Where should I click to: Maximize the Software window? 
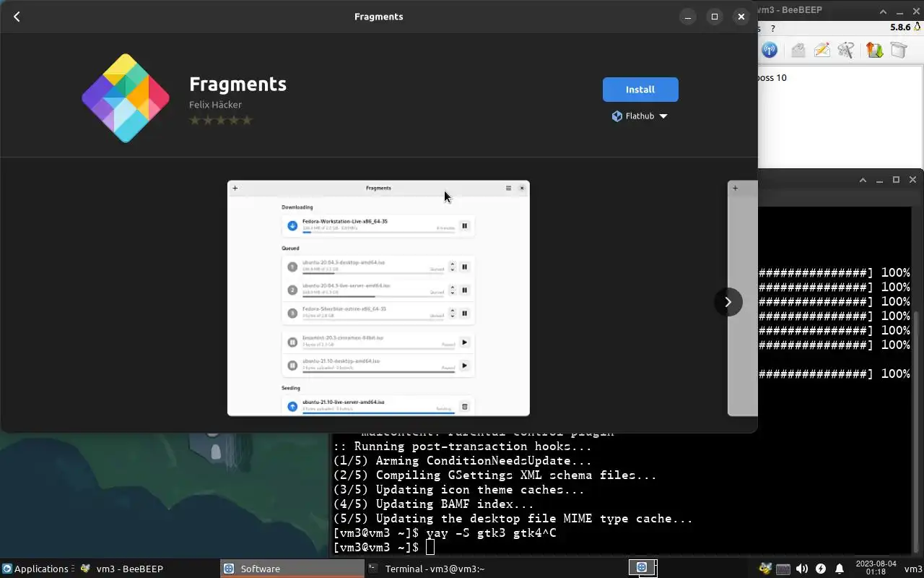715,17
